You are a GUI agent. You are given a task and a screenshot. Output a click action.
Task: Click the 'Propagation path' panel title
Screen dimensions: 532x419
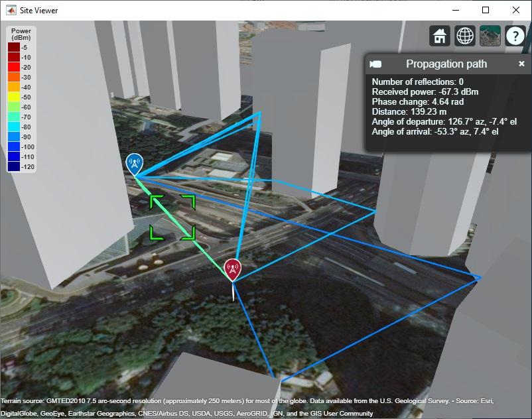[x=446, y=64]
